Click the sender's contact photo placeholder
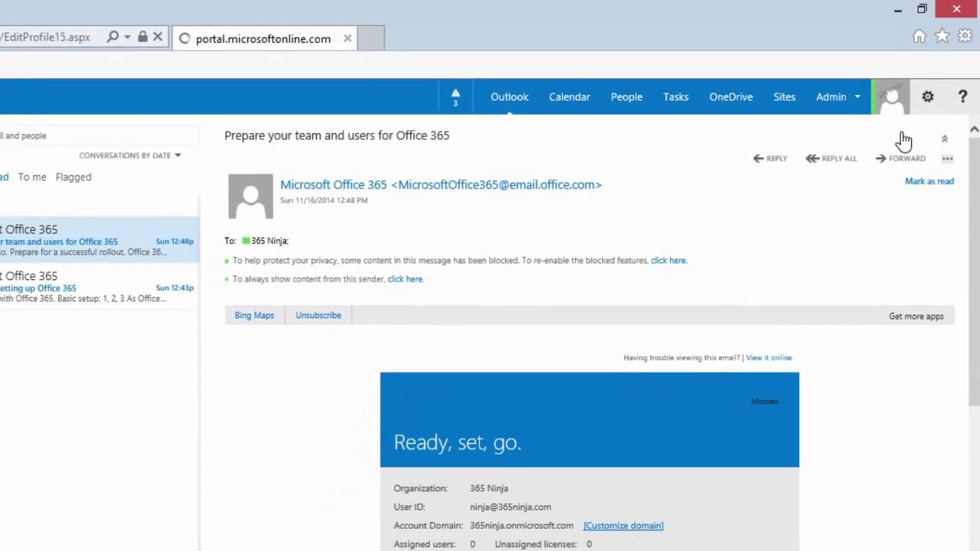980x551 pixels. click(250, 196)
